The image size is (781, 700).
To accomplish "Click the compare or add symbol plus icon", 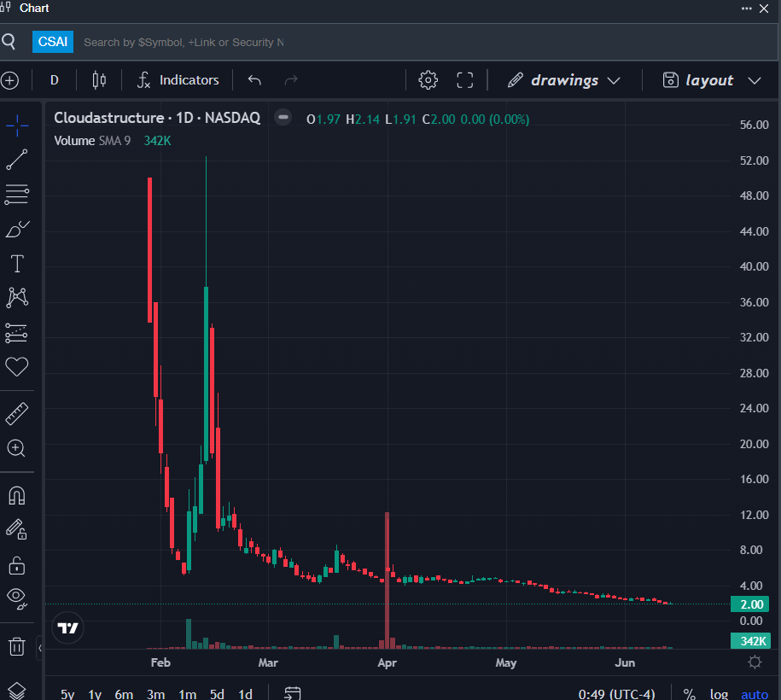I will coord(9,80).
